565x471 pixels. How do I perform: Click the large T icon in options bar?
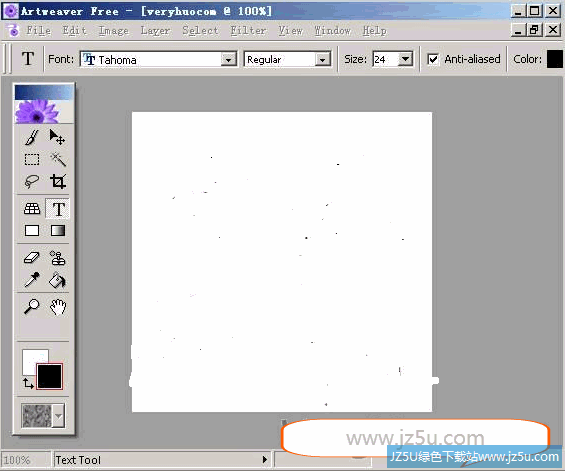coord(28,59)
